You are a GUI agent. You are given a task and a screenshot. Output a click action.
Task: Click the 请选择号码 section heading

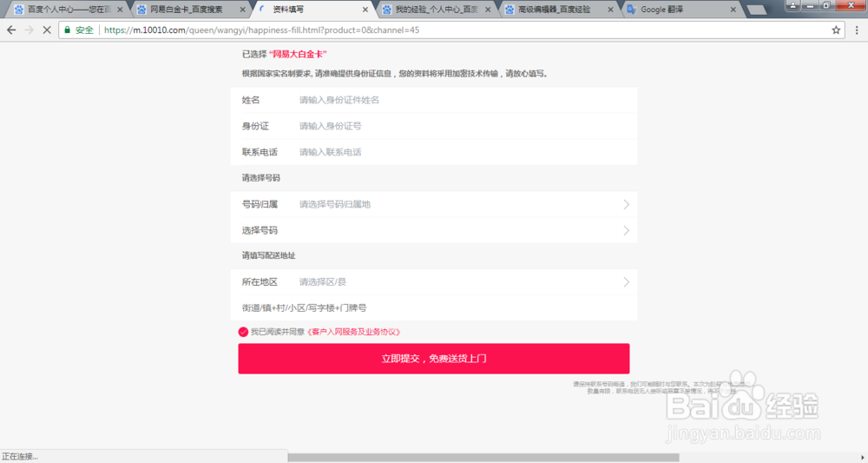click(x=260, y=178)
